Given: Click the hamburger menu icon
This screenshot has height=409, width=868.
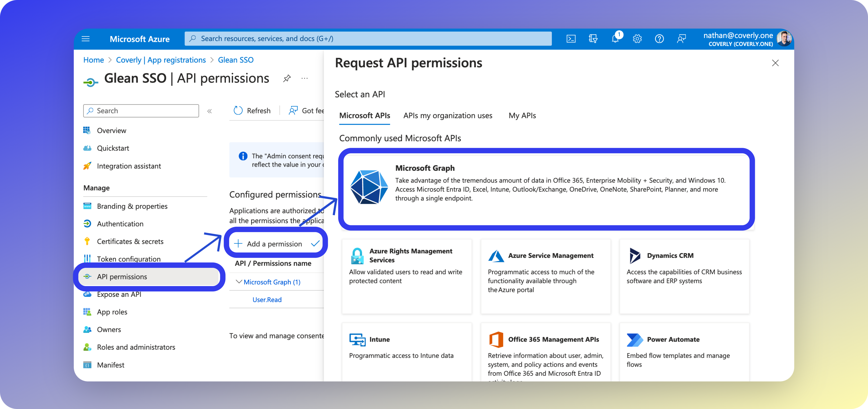Looking at the screenshot, I should tap(86, 38).
